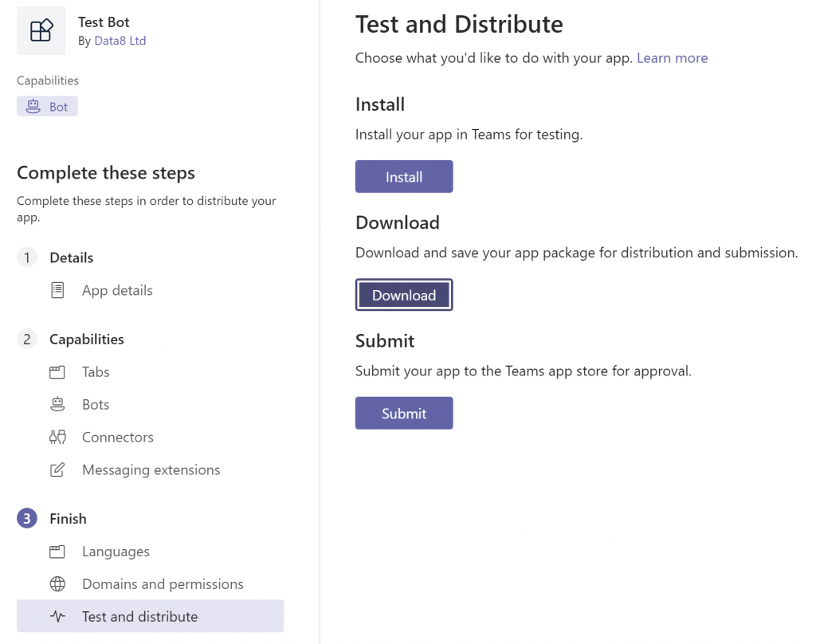This screenshot has height=644, width=816.
Task: Select step 1 Details circle
Action: pyautogui.click(x=27, y=257)
